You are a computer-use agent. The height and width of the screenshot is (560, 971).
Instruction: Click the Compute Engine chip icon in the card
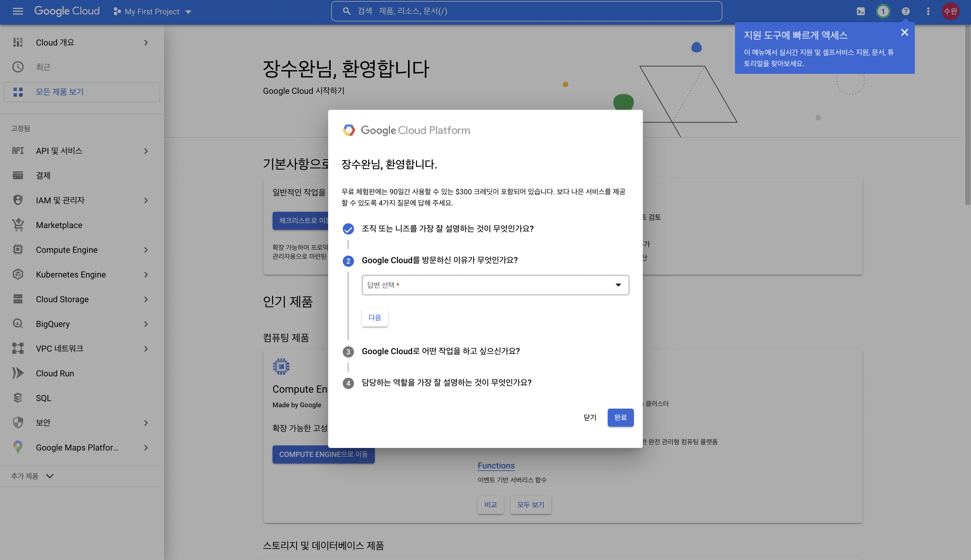pyautogui.click(x=281, y=366)
